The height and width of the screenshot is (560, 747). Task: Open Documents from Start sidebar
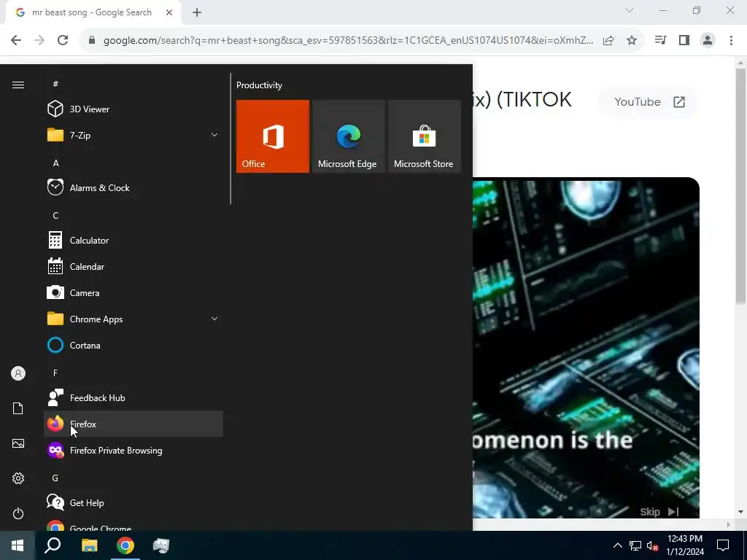pos(18,408)
